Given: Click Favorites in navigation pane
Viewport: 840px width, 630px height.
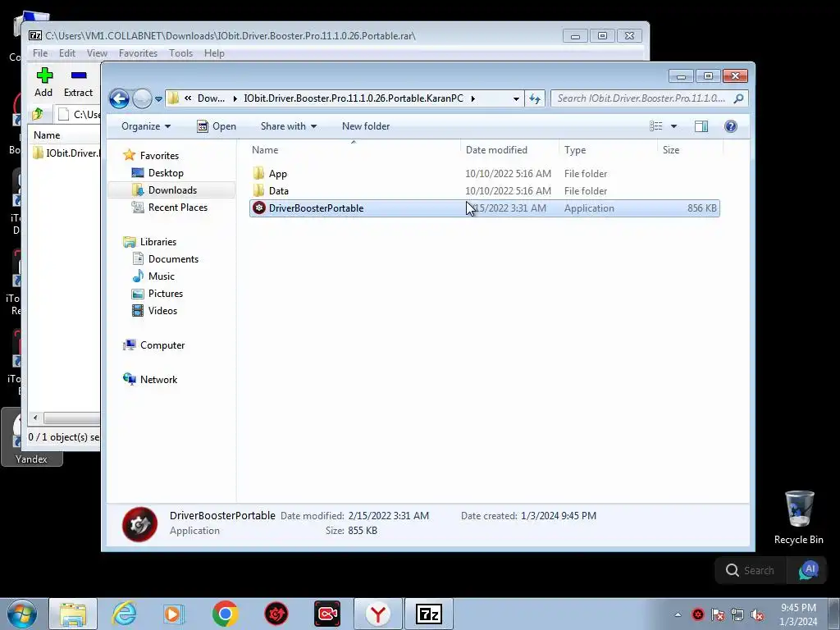Looking at the screenshot, I should [159, 155].
